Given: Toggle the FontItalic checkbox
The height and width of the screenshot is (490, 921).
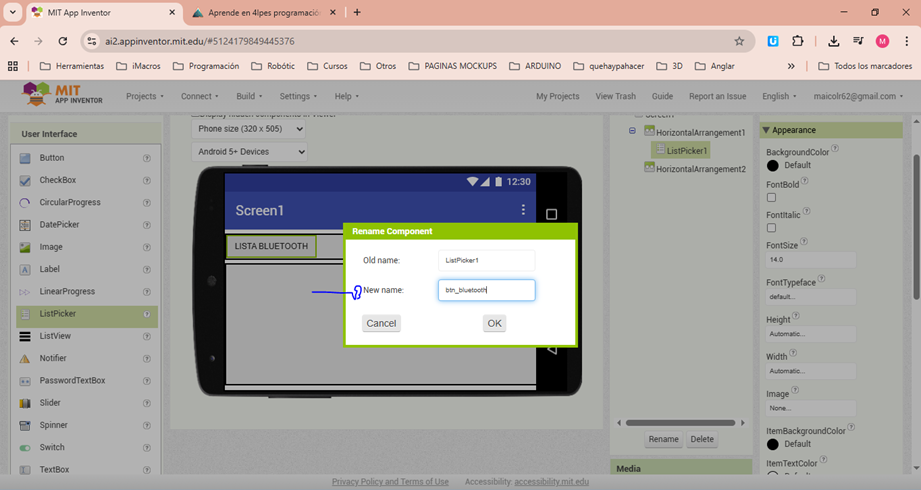Looking at the screenshot, I should 771,228.
